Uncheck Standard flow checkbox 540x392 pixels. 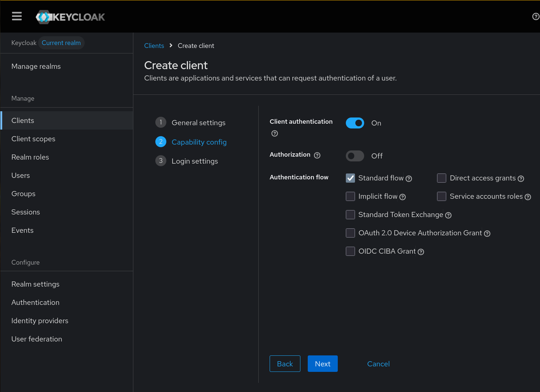351,178
